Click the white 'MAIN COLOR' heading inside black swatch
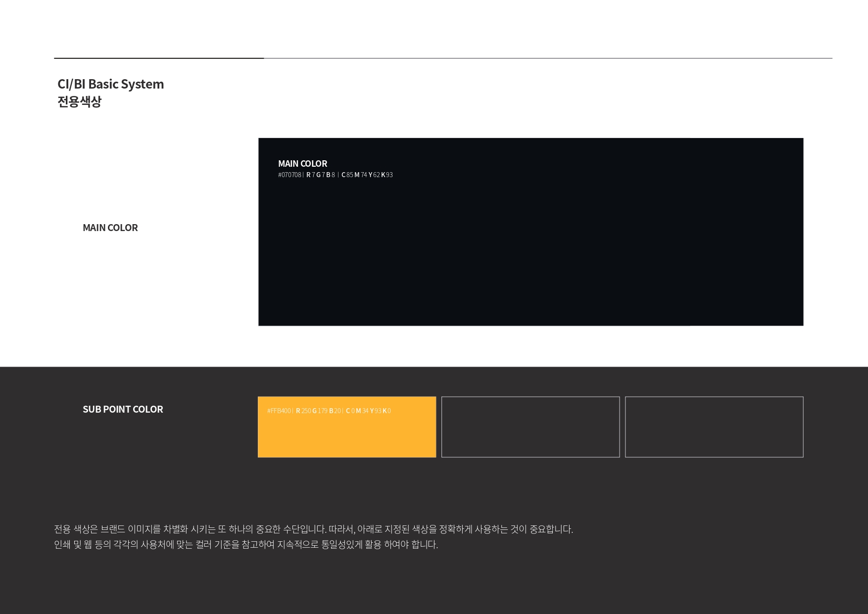This screenshot has width=868, height=614. 302,164
